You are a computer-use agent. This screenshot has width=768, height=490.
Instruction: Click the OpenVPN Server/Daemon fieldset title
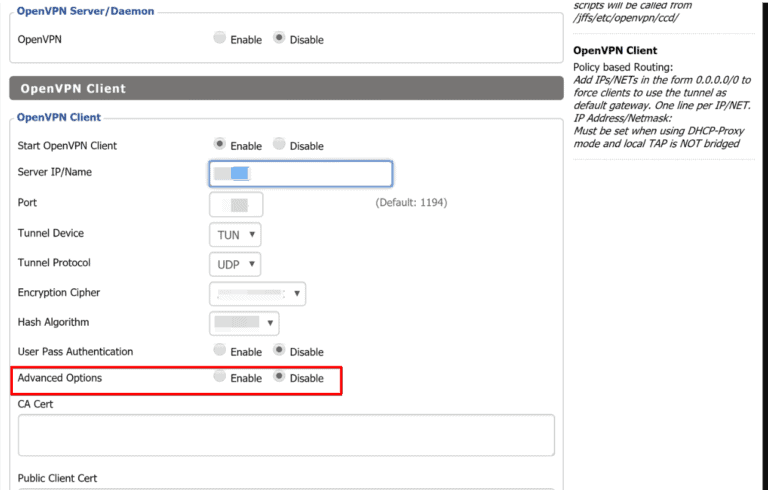point(83,10)
